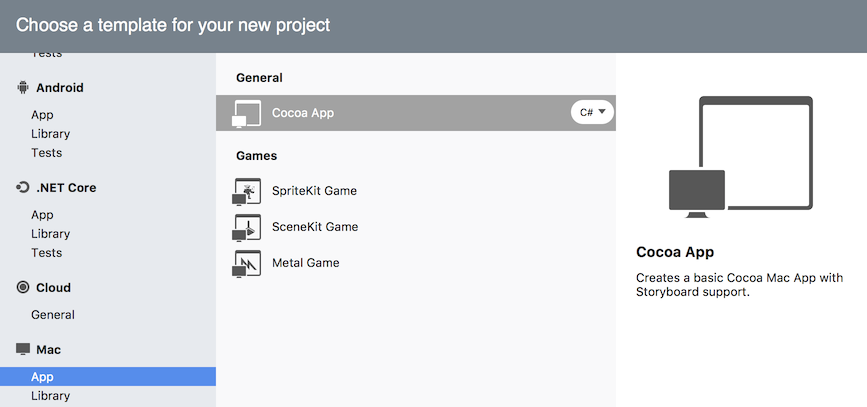The width and height of the screenshot is (867, 407).
Task: Select Library under Mac category
Action: (x=50, y=396)
